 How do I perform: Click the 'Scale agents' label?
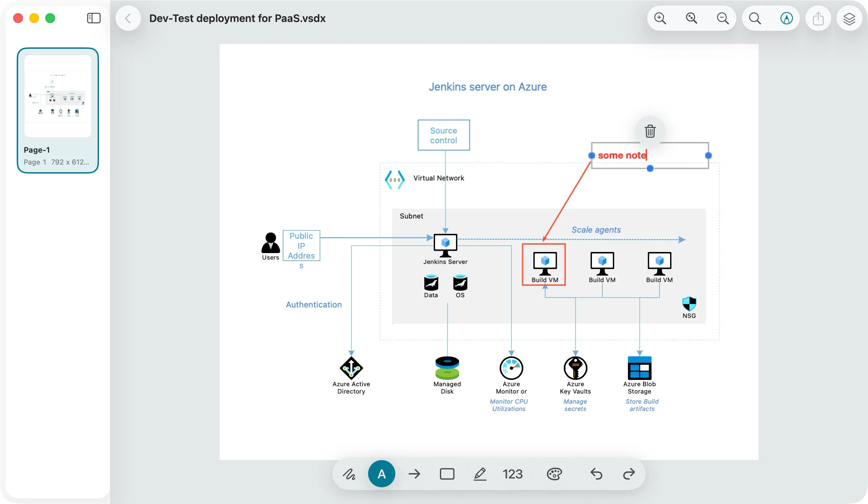596,230
